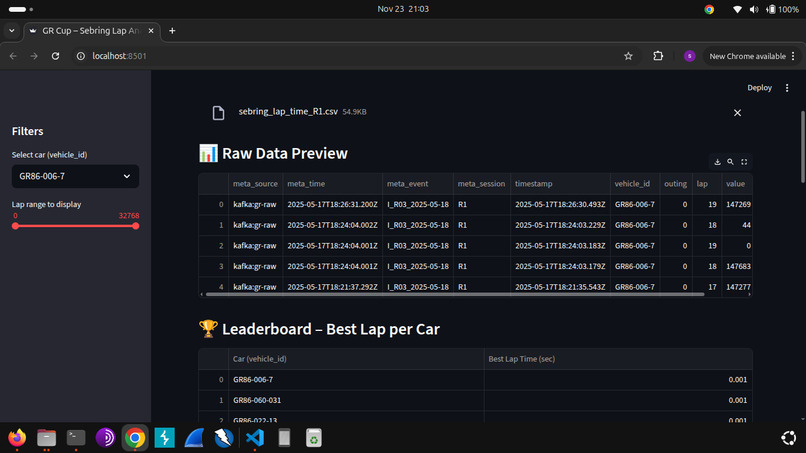
Task: Select leaderboard cell GR86-060-031
Action: [356, 400]
